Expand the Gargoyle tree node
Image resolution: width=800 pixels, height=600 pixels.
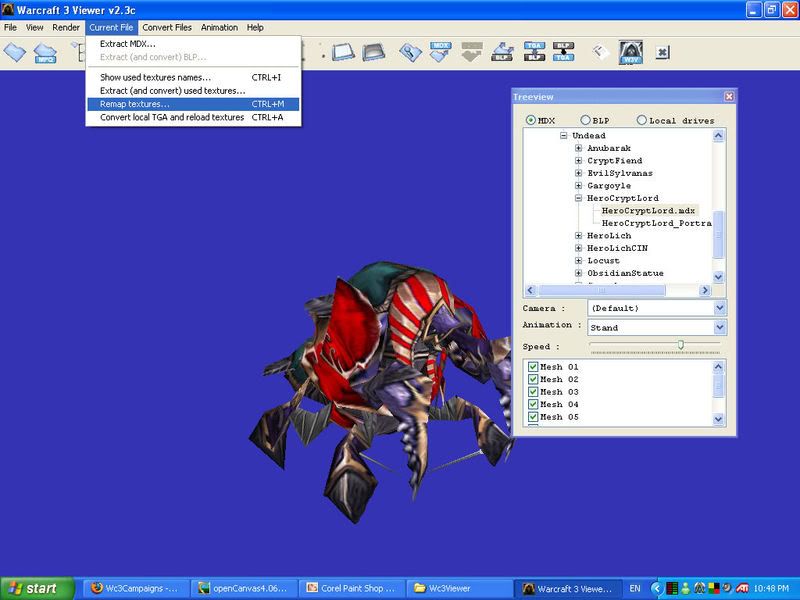pos(579,186)
